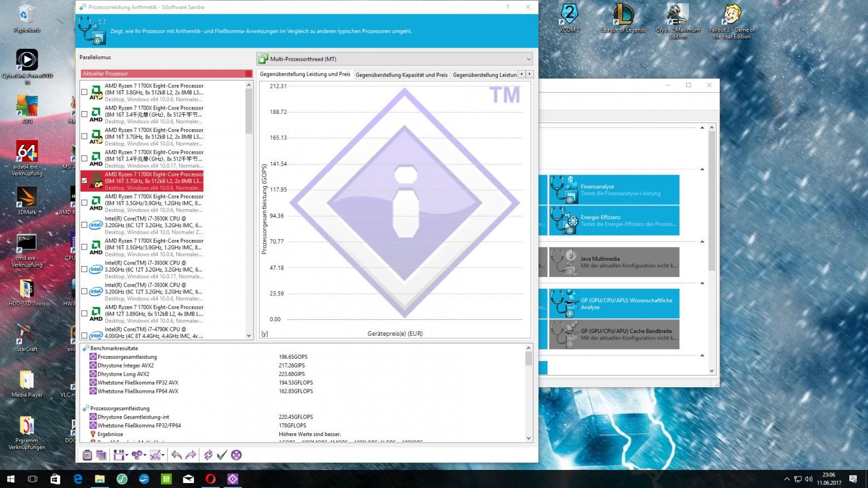
Task: Open the Finanzanalyse benchmark tile
Action: (x=614, y=190)
